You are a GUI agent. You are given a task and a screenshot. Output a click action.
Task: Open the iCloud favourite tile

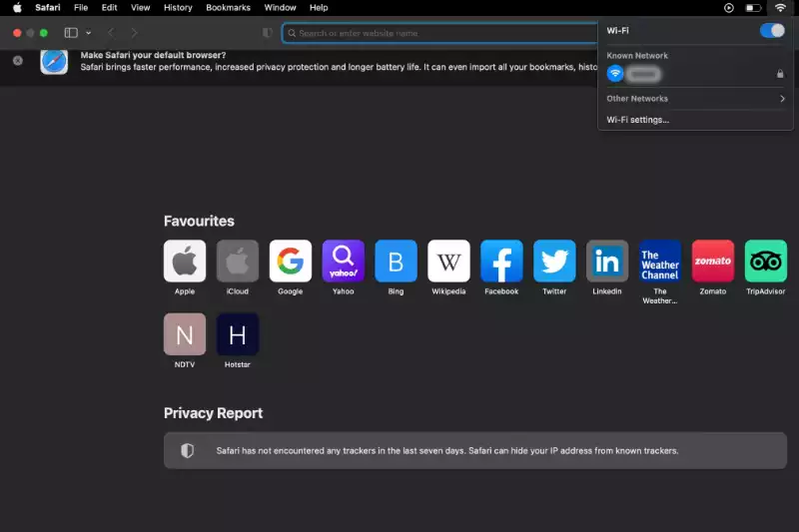[x=238, y=261]
